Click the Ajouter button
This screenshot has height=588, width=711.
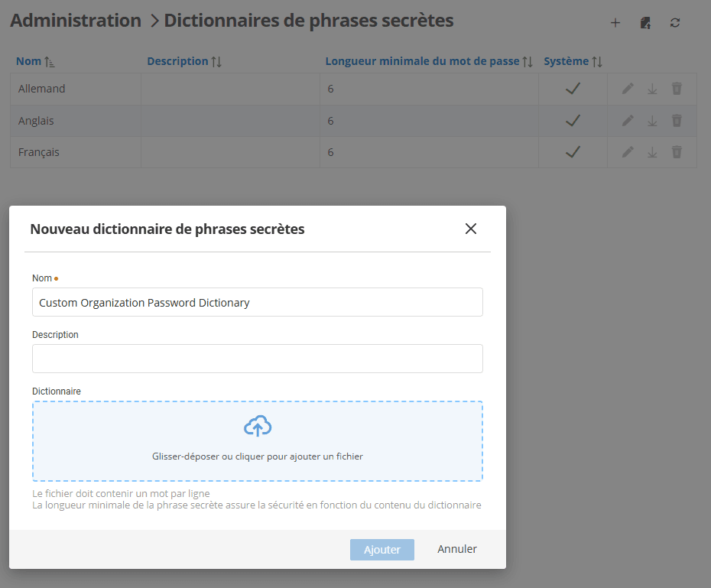[x=381, y=549]
